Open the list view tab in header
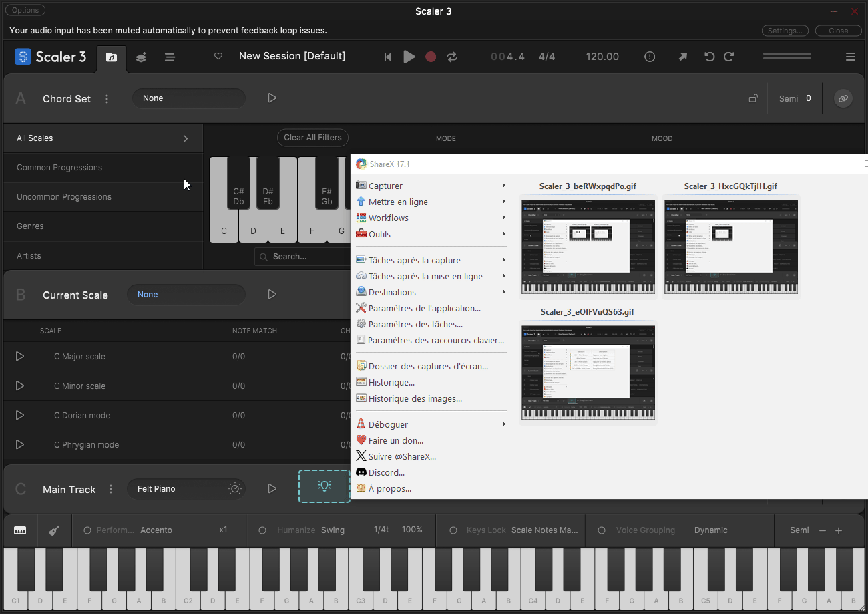Image resolution: width=868 pixels, height=614 pixels. tap(170, 57)
